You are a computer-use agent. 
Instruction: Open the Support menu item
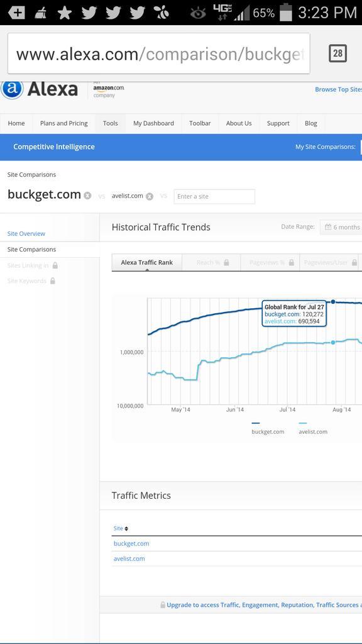coord(278,123)
